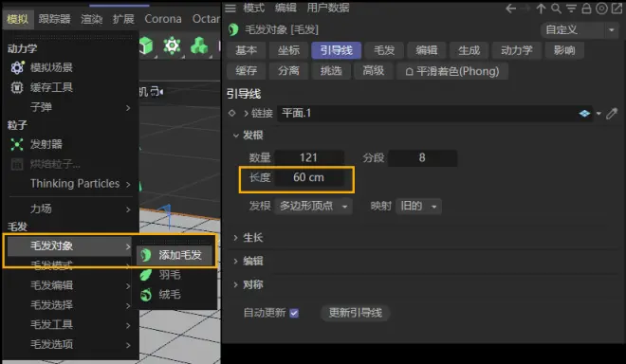Toggle the 自动更新 checkbox
The width and height of the screenshot is (626, 364).
[x=294, y=313]
